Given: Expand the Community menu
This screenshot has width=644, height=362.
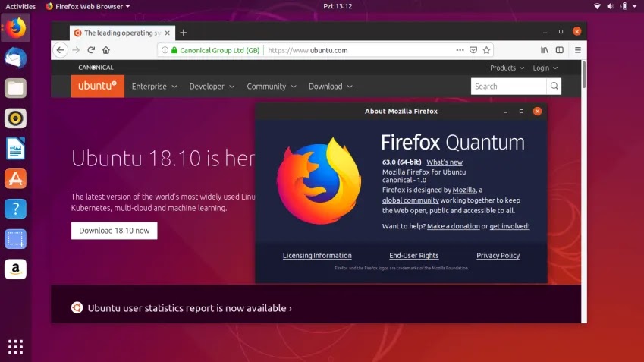Looking at the screenshot, I should pos(272,87).
